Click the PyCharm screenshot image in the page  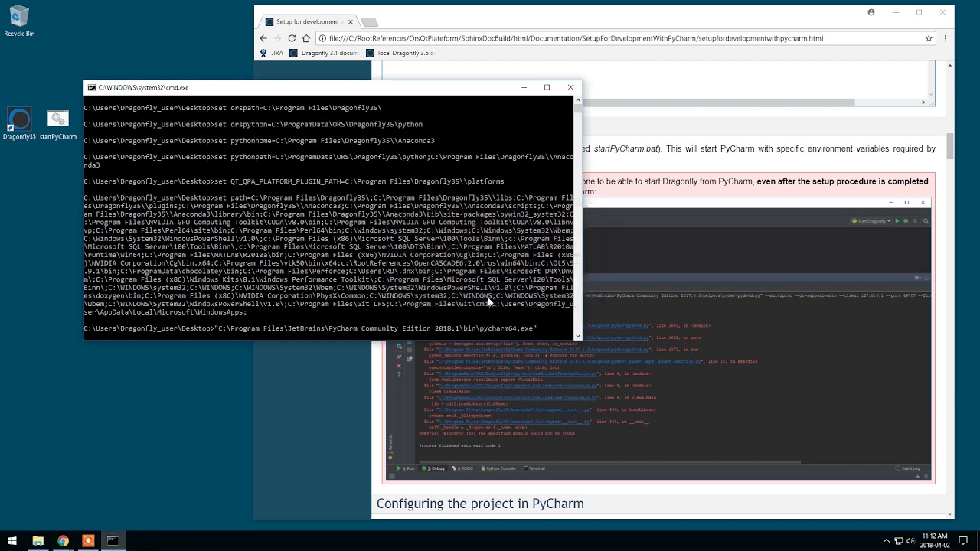click(x=658, y=339)
